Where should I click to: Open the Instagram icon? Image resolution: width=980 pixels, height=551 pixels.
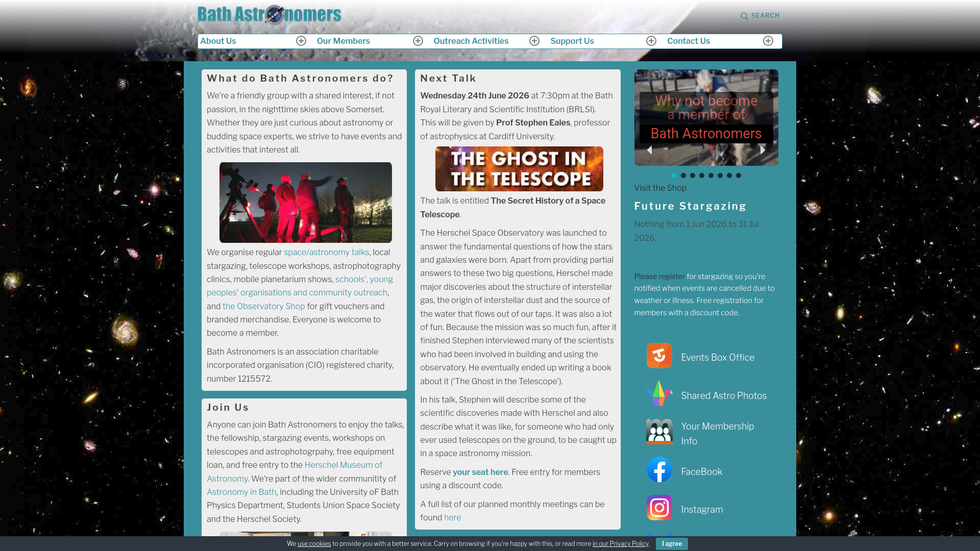click(x=659, y=508)
